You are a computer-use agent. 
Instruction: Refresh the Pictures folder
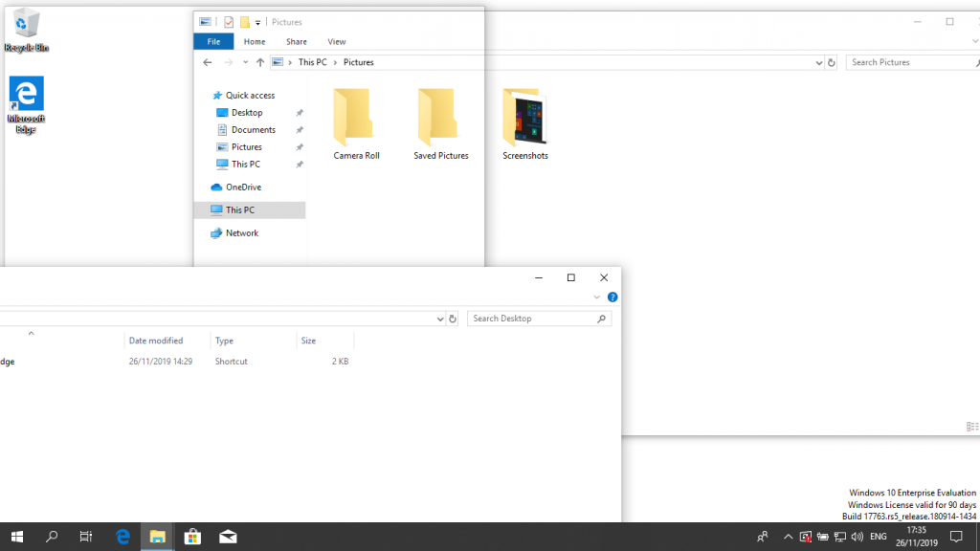point(832,62)
